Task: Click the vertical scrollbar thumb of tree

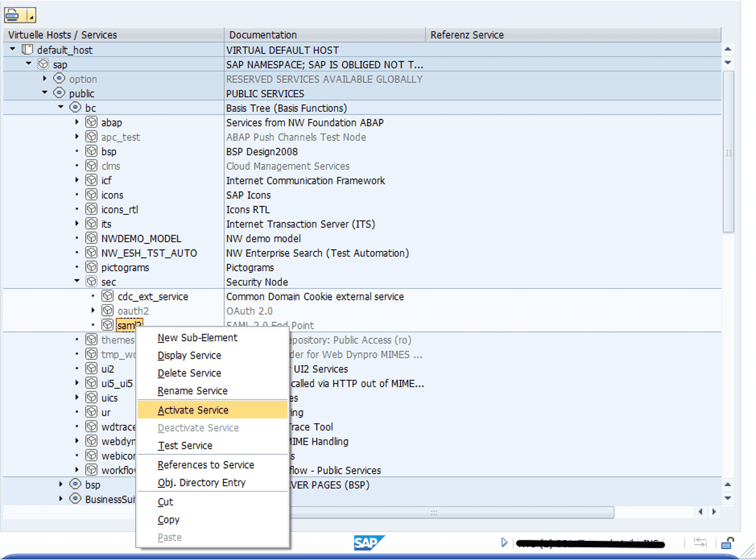Action: pyautogui.click(x=729, y=152)
